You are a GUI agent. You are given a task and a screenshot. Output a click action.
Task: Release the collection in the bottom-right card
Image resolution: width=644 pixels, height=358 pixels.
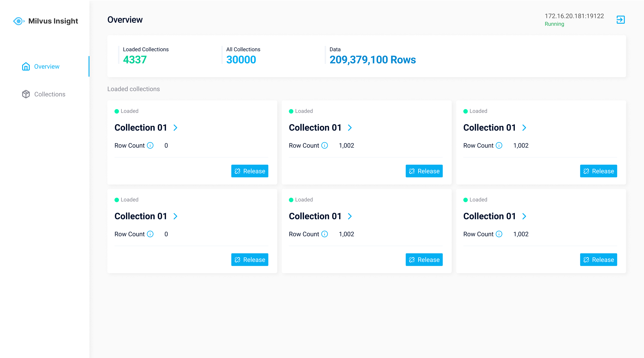599,259
